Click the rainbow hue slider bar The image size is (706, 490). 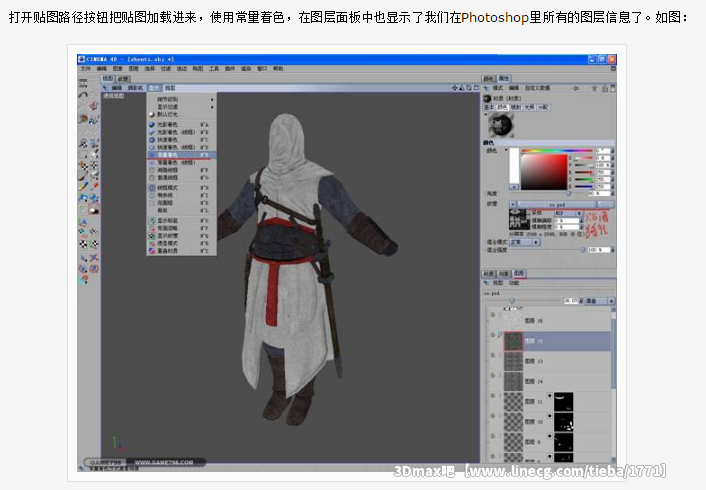click(x=557, y=151)
